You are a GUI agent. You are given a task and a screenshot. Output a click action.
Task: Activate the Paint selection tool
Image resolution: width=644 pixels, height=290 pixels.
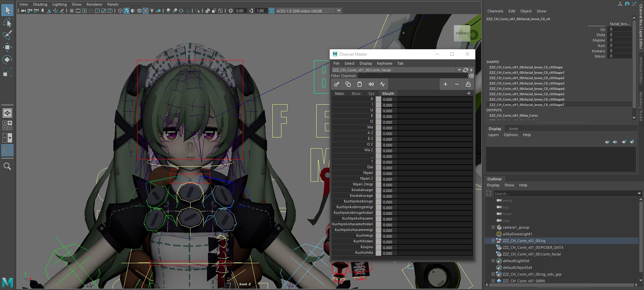click(7, 35)
